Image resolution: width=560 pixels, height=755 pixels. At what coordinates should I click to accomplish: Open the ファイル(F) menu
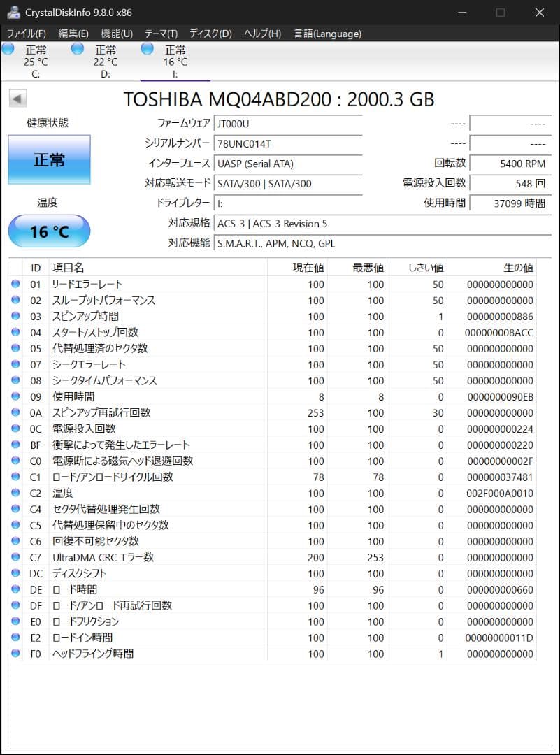click(26, 34)
